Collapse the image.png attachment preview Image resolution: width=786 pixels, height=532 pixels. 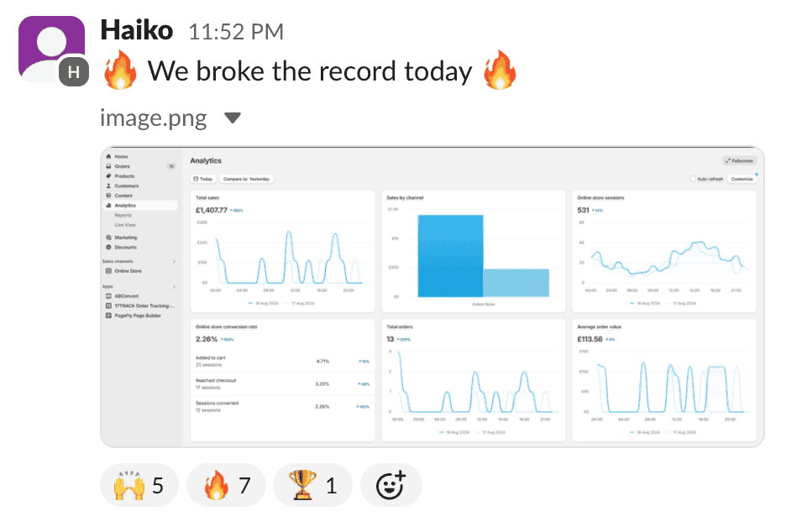(233, 118)
